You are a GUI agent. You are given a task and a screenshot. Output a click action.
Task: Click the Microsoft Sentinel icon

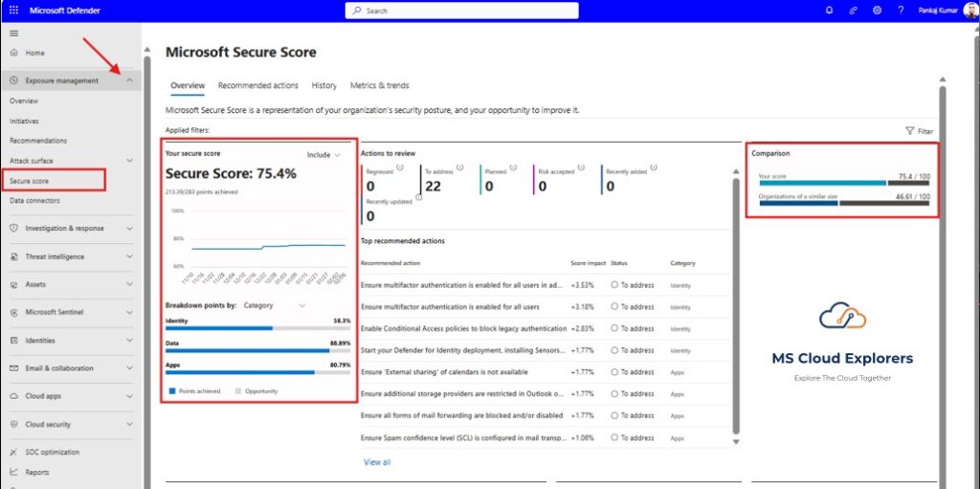point(13,312)
